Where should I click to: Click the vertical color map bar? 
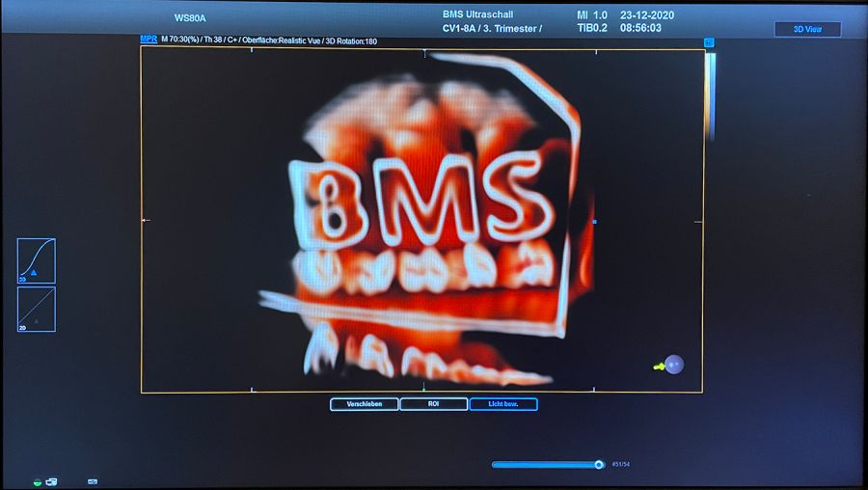coord(711,95)
